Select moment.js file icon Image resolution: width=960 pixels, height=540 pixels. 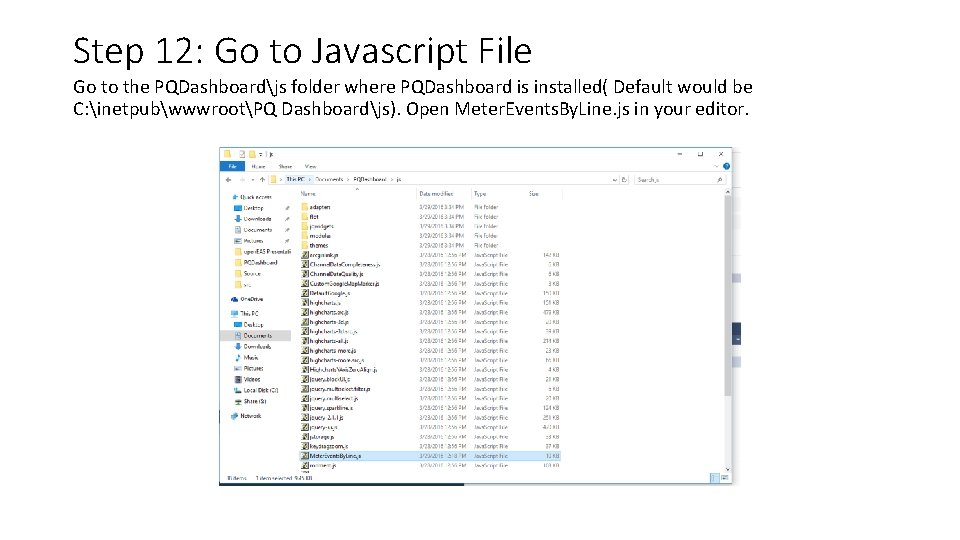click(304, 465)
